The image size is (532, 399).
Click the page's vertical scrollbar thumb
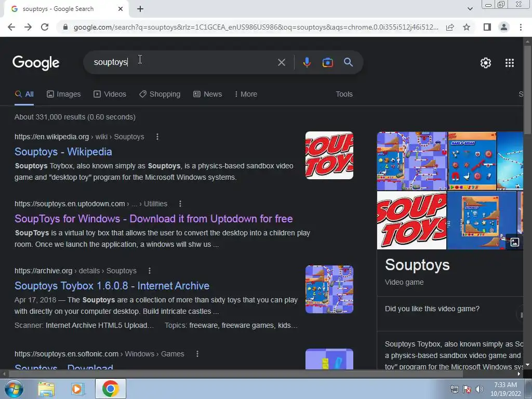pyautogui.click(x=527, y=90)
